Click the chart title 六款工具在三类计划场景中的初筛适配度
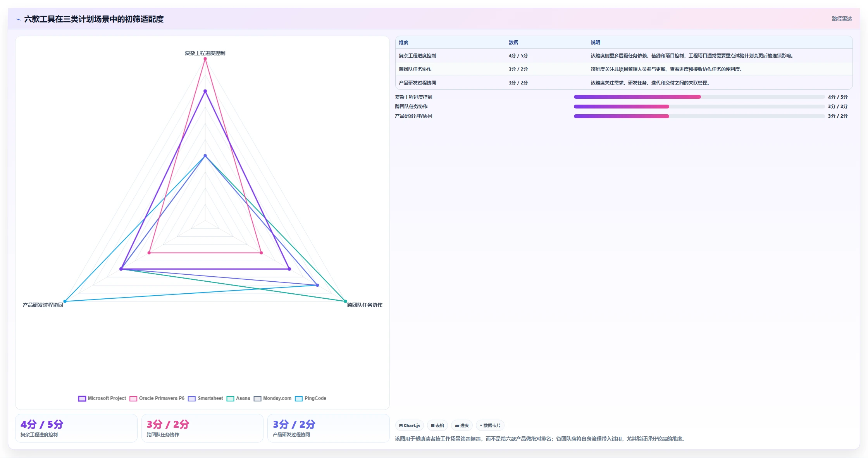The height and width of the screenshot is (458, 868). click(94, 19)
